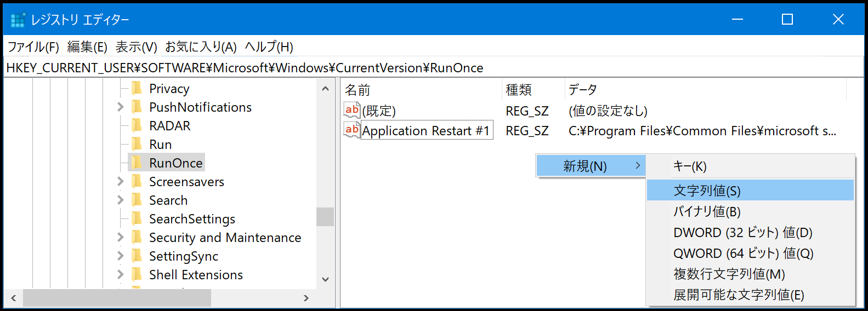The width and height of the screenshot is (868, 311).
Task: Click the Registry Editor app icon in title bar
Action: (18, 20)
